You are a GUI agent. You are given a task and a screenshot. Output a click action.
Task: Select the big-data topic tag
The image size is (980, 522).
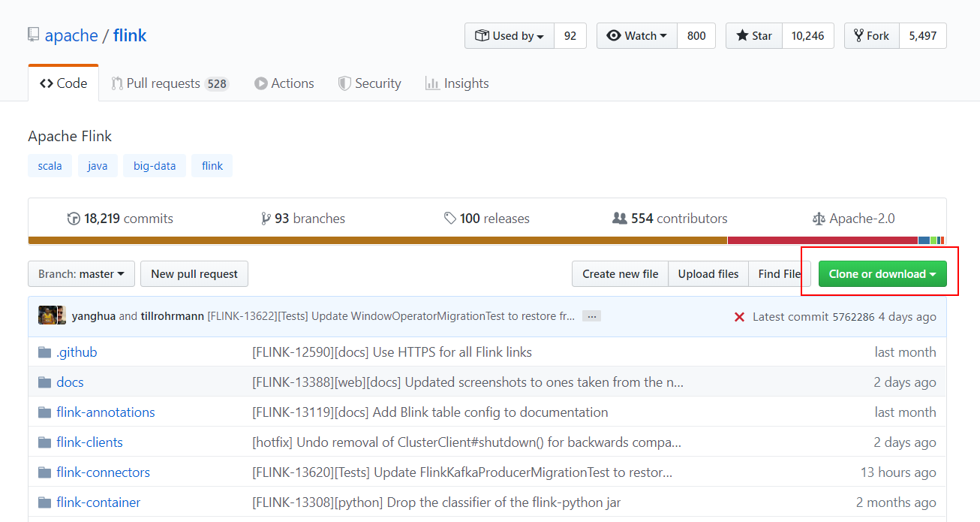coord(155,166)
